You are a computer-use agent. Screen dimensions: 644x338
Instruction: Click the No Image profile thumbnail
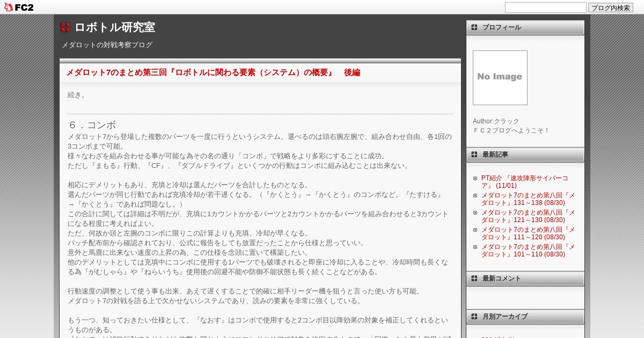(500, 78)
